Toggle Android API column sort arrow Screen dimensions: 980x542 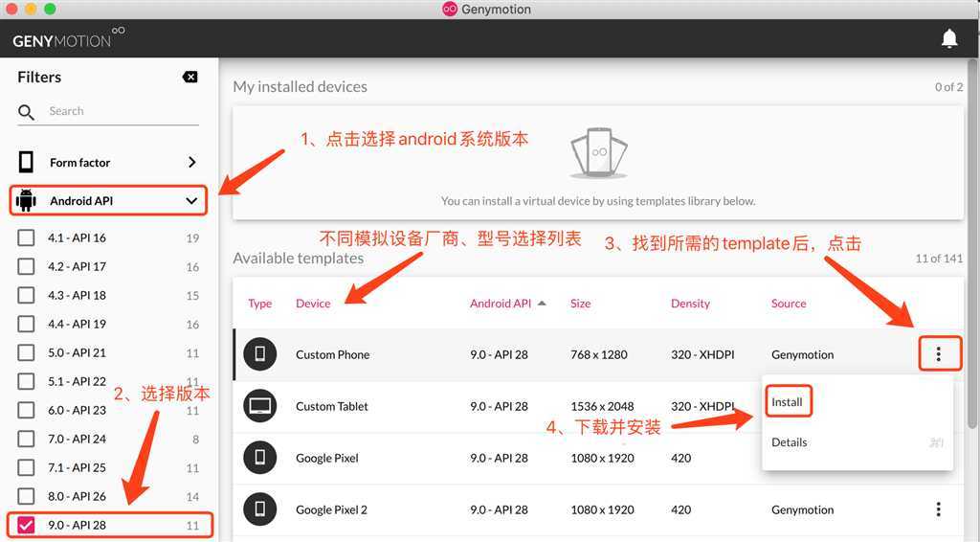point(542,304)
